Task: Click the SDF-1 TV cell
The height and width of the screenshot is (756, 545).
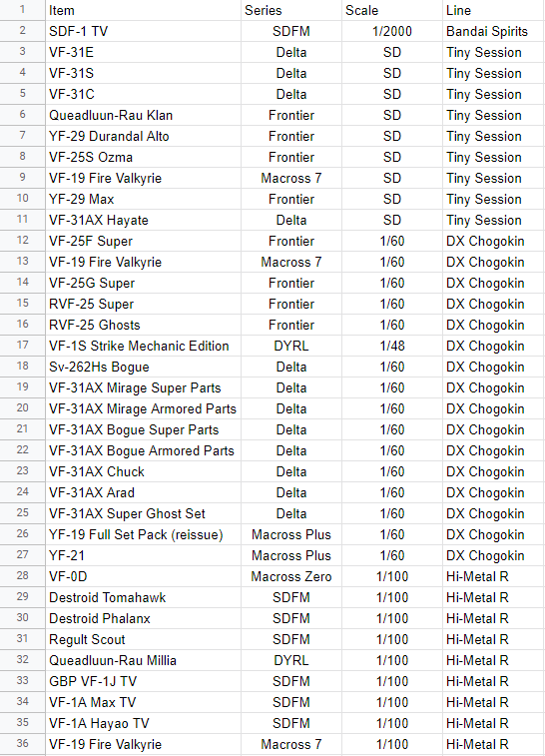Action: pos(143,31)
